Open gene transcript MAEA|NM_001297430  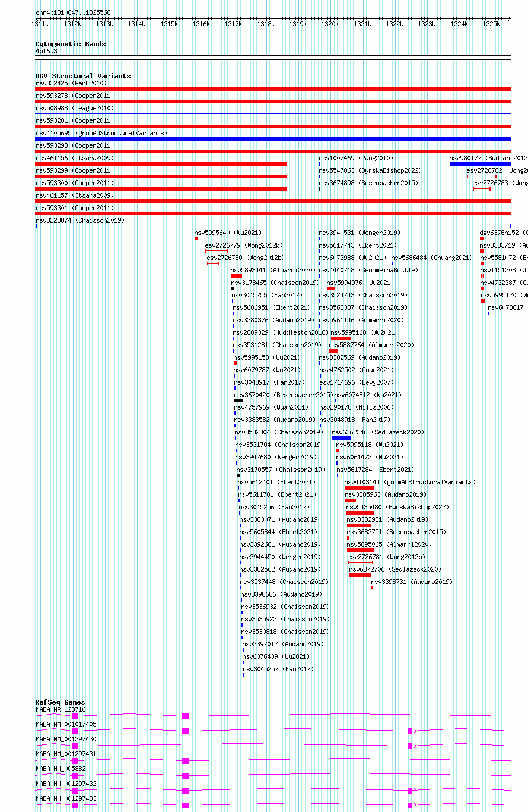(66, 739)
